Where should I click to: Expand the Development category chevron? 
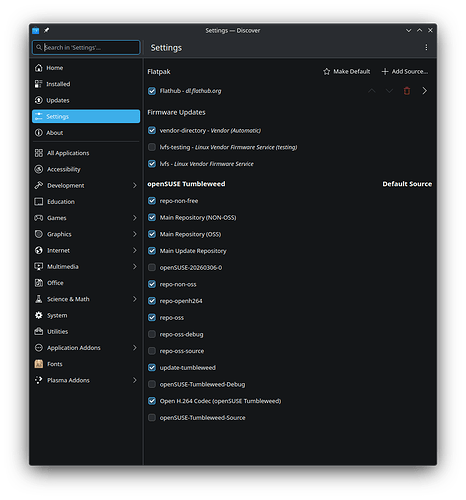pos(134,185)
